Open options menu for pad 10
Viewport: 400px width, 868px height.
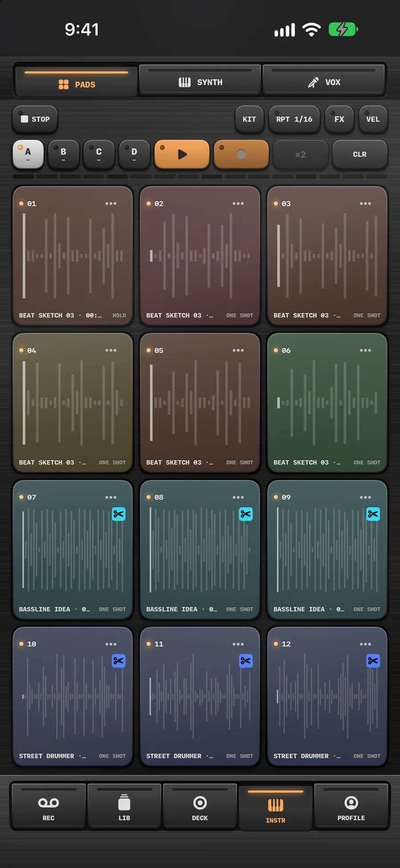111,644
